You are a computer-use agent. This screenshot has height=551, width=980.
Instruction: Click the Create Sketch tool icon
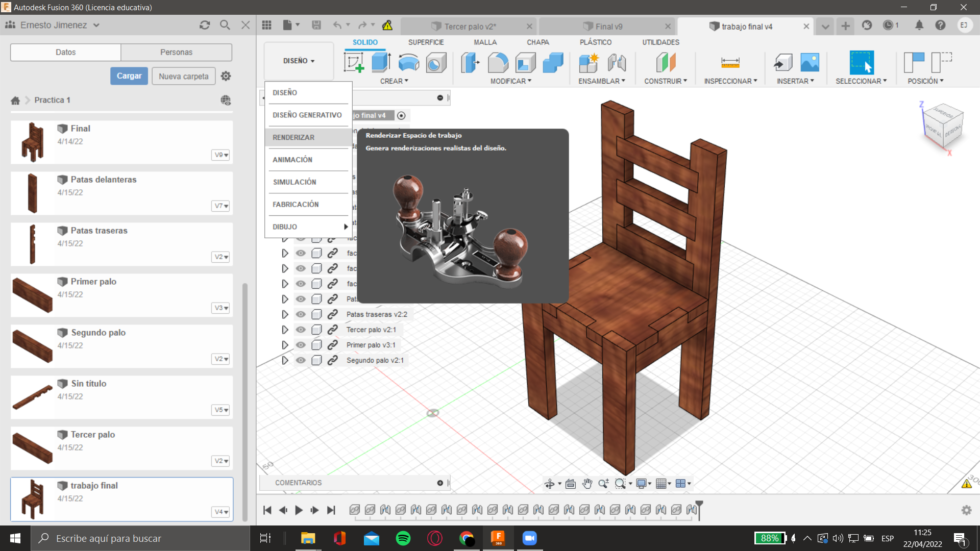(354, 63)
